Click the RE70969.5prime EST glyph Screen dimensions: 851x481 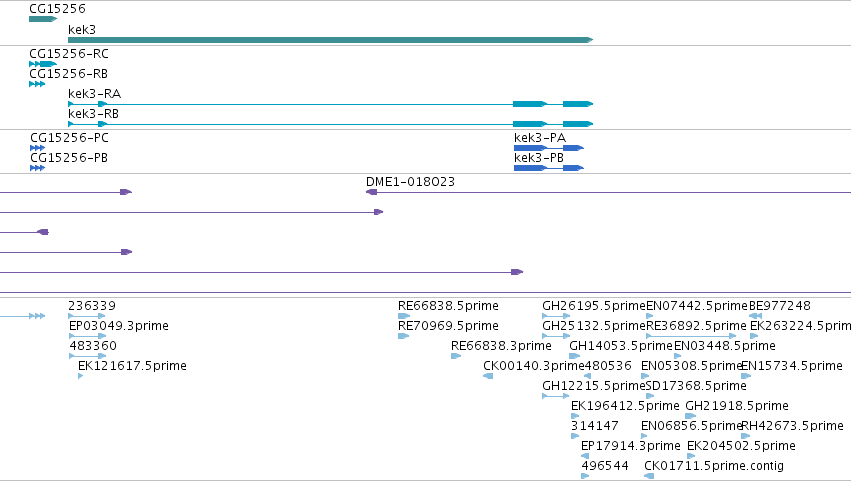[404, 336]
